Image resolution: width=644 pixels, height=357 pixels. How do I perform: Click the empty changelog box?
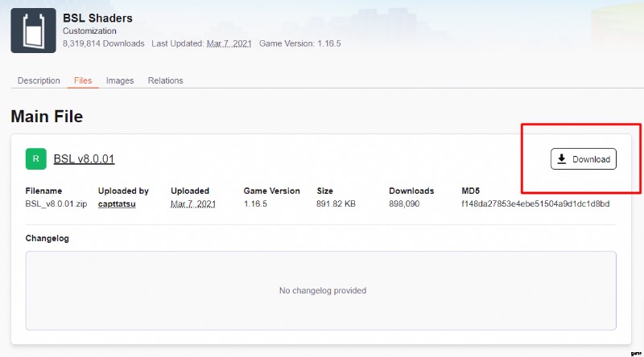321,289
